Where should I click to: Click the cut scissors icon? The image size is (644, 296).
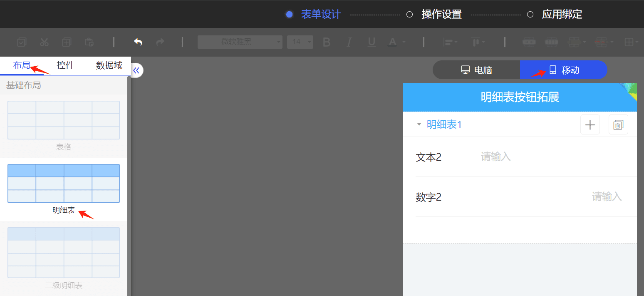point(44,42)
